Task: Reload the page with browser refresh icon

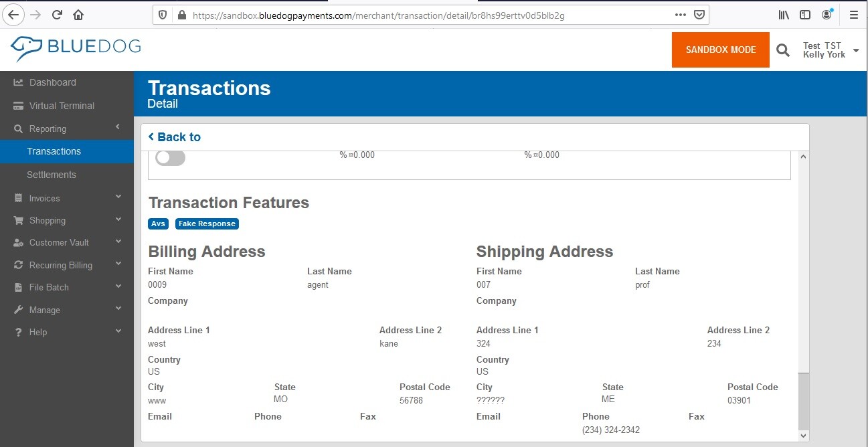Action: [57, 15]
